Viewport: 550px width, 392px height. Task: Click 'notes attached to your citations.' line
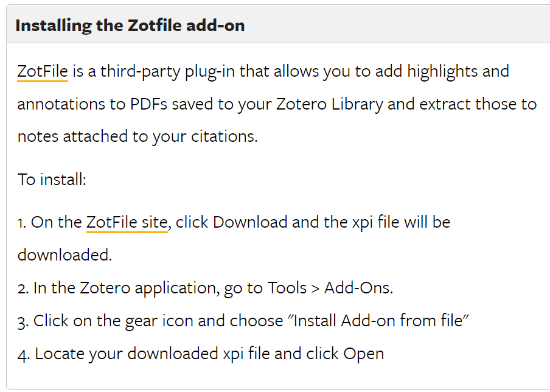click(137, 136)
